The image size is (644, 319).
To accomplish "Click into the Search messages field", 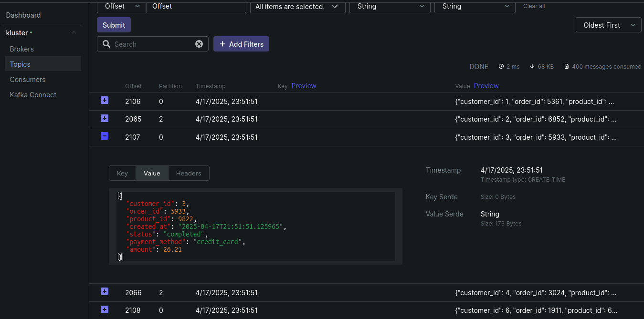I will click(153, 44).
